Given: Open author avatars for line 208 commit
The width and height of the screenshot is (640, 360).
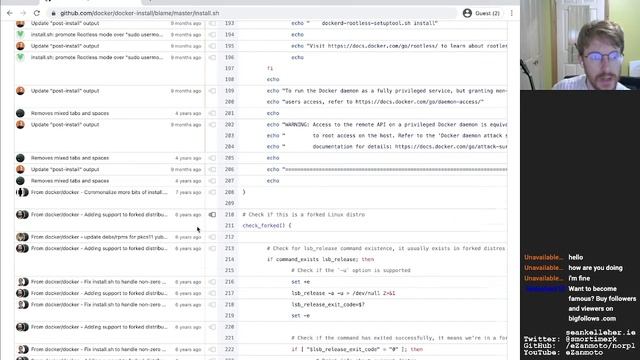Looking at the screenshot, I should point(22,192).
